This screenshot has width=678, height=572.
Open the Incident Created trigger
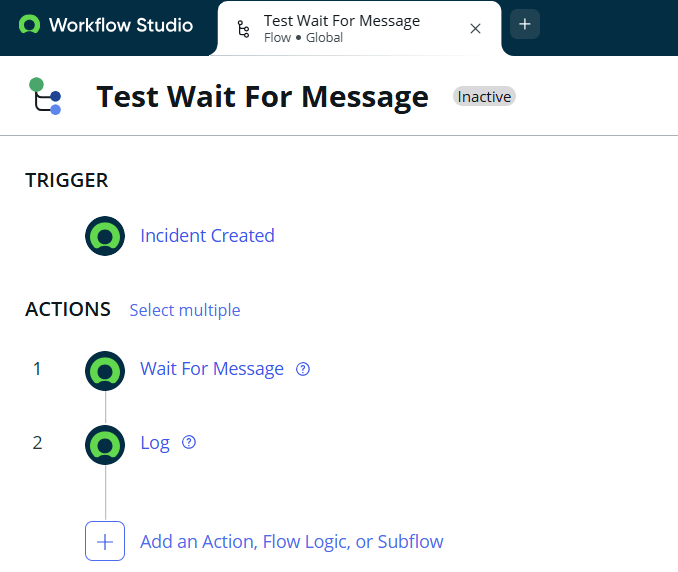pyautogui.click(x=207, y=236)
